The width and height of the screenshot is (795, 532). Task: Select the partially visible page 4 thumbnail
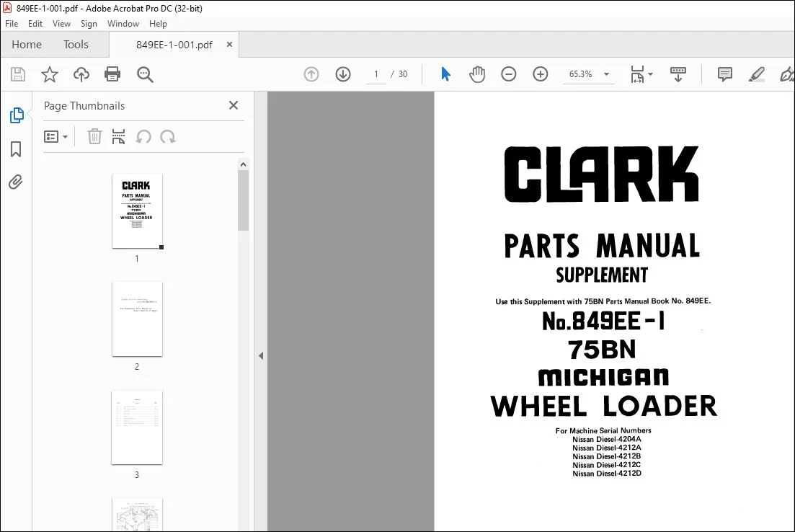pyautogui.click(x=137, y=515)
